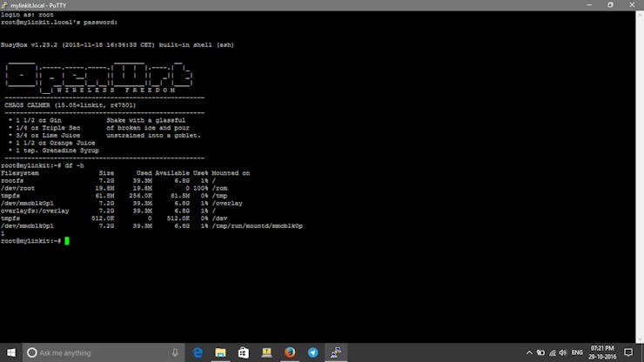This screenshot has width=644, height=362.
Task: Click the 'Grenadine Syrup' recipe line
Action: click(x=54, y=151)
